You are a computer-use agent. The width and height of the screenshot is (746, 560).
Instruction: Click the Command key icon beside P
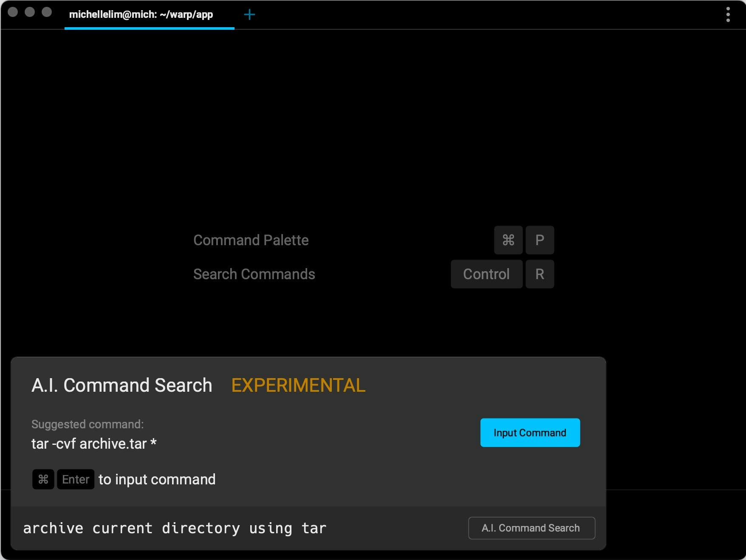coord(509,240)
